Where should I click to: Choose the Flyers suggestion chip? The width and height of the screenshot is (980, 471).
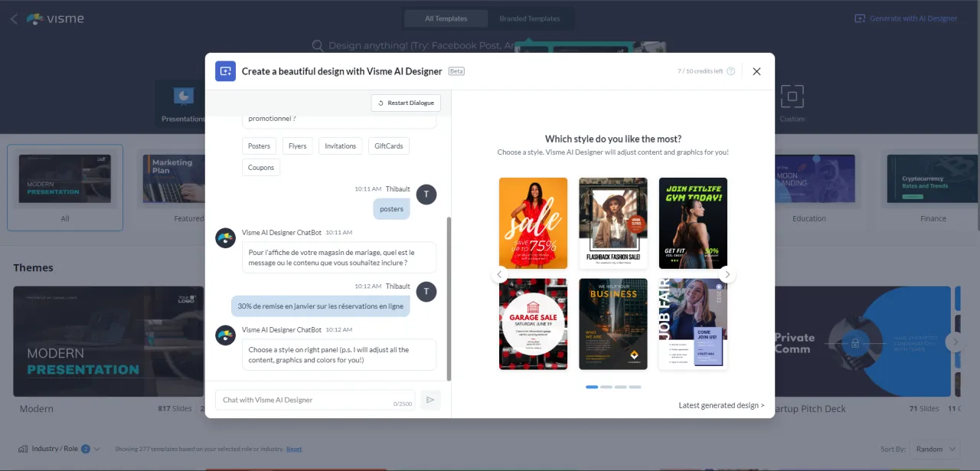click(x=298, y=146)
